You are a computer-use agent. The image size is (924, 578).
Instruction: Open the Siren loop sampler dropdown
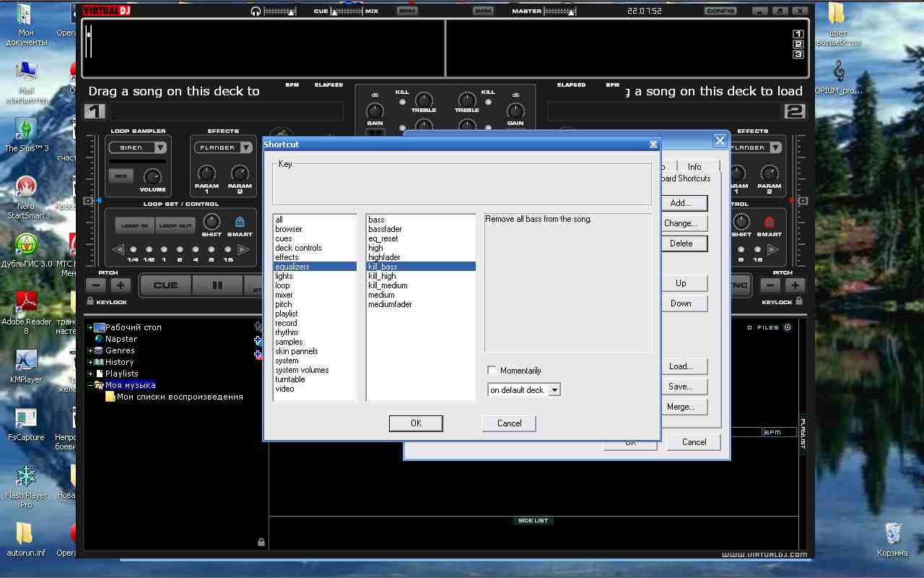pyautogui.click(x=161, y=147)
